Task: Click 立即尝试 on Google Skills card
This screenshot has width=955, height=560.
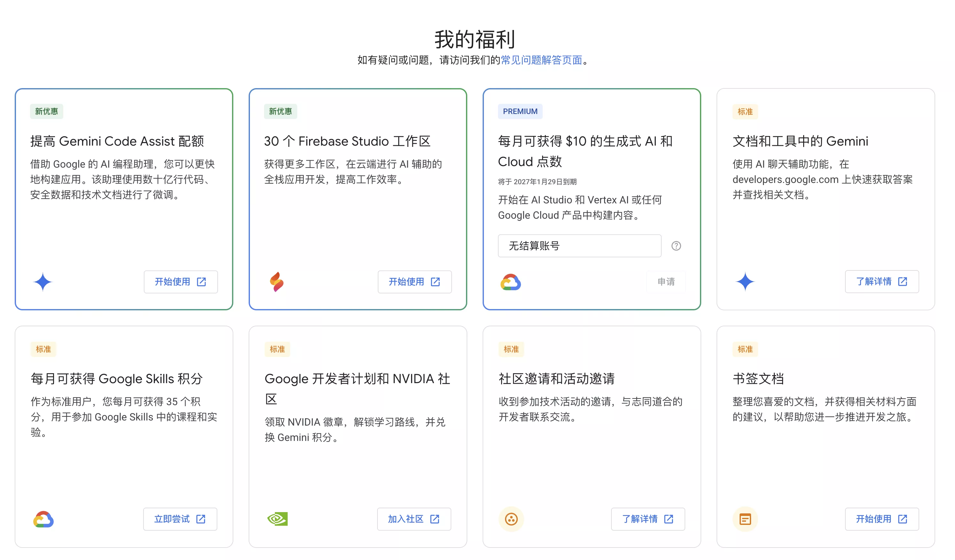Action: [180, 519]
